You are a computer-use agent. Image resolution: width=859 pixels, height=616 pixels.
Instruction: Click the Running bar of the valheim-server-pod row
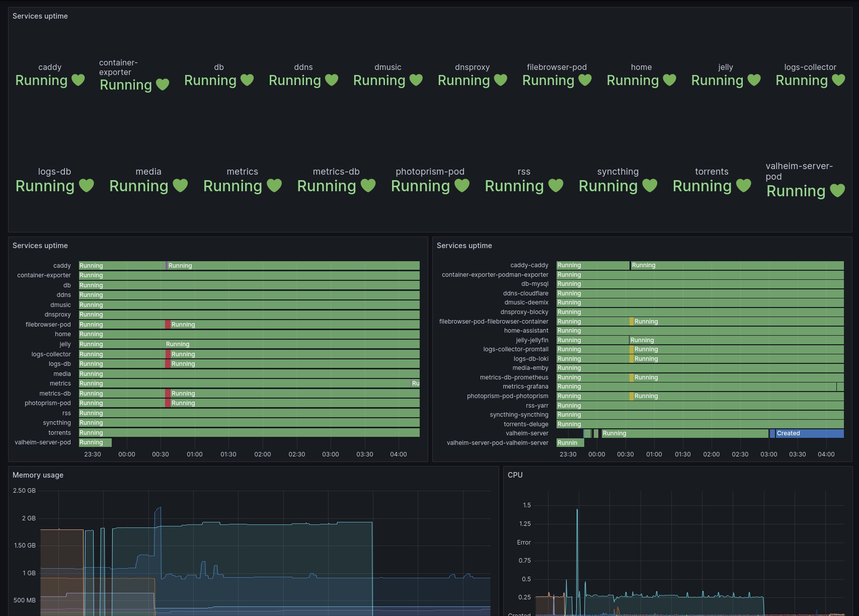[95, 442]
